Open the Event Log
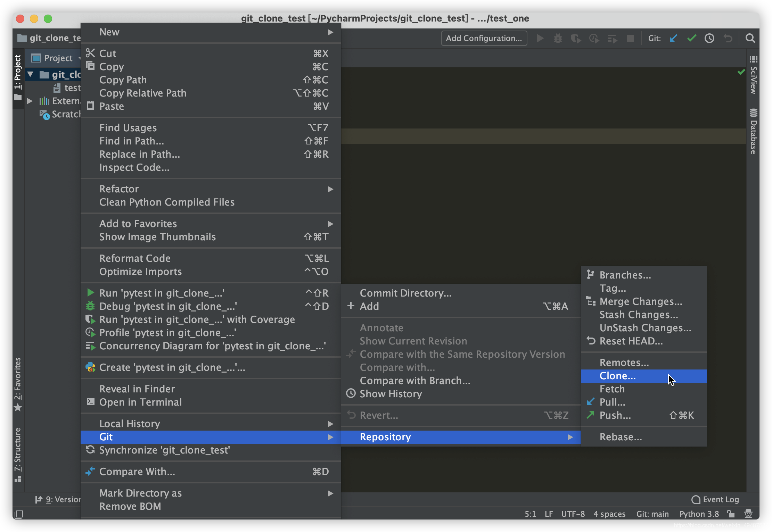 (715, 499)
